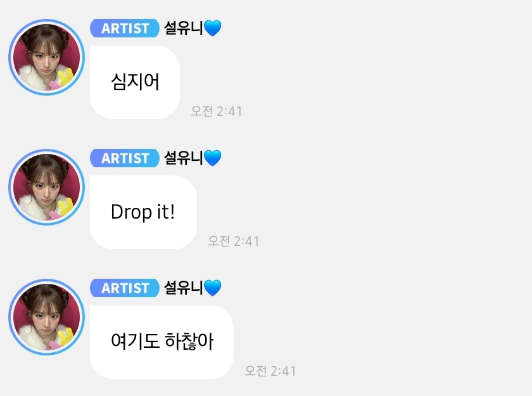The width and height of the screenshot is (532, 396).
Task: Click the blue heart above the Drop it! message
Action: (x=213, y=158)
